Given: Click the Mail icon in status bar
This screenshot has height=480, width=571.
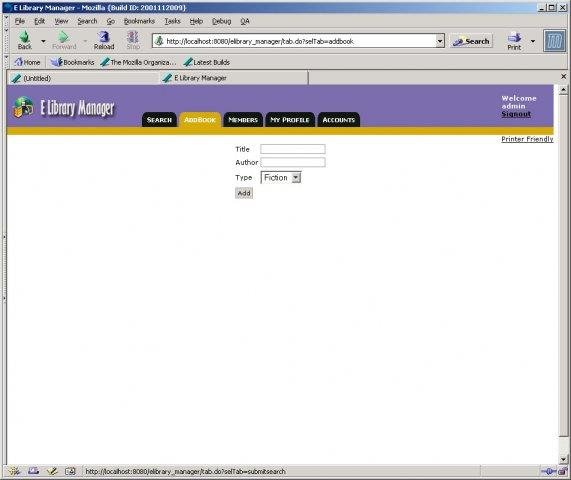Looking at the screenshot, I should 34,471.
